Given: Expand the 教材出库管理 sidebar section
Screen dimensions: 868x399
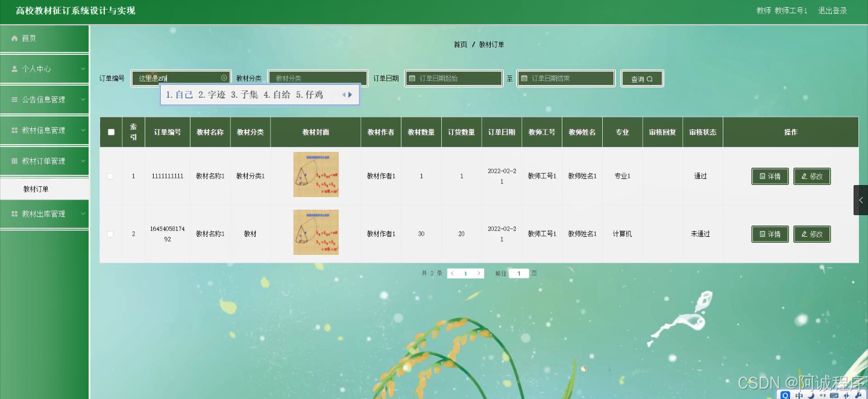Looking at the screenshot, I should coord(44,213).
